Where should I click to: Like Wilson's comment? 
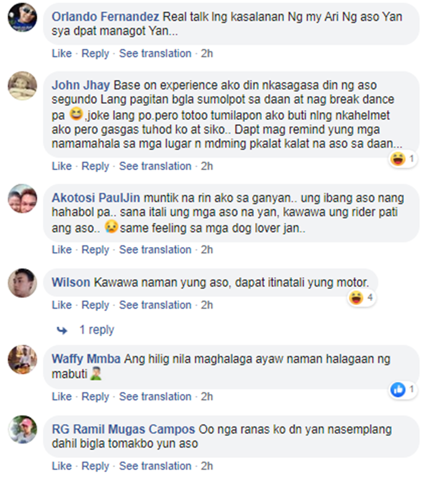62,305
